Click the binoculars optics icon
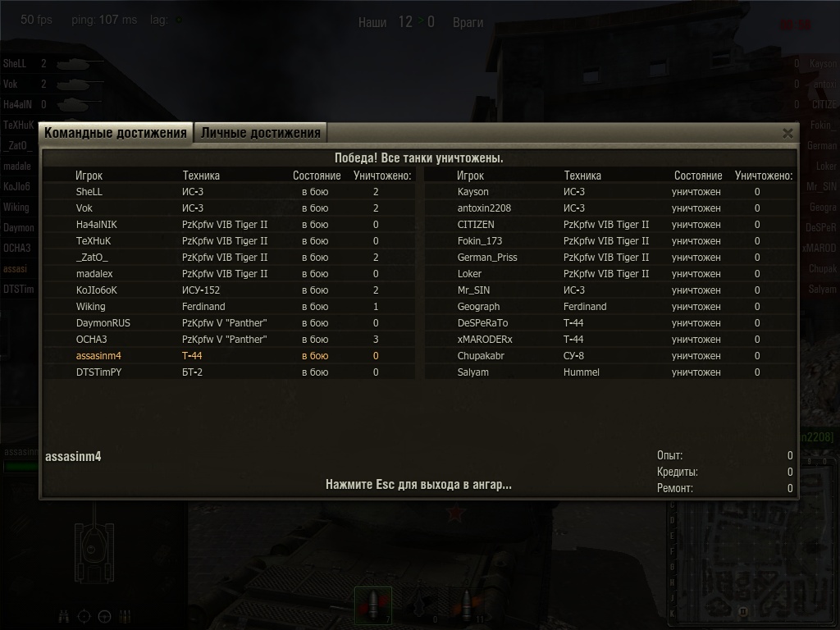This screenshot has height=630, width=840. 64,616
